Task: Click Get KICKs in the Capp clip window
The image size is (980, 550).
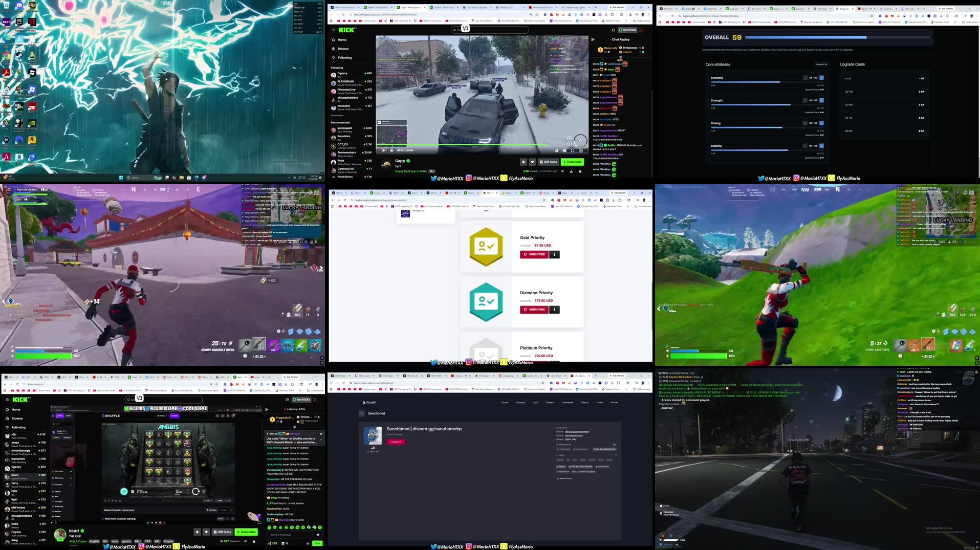Action: (627, 30)
